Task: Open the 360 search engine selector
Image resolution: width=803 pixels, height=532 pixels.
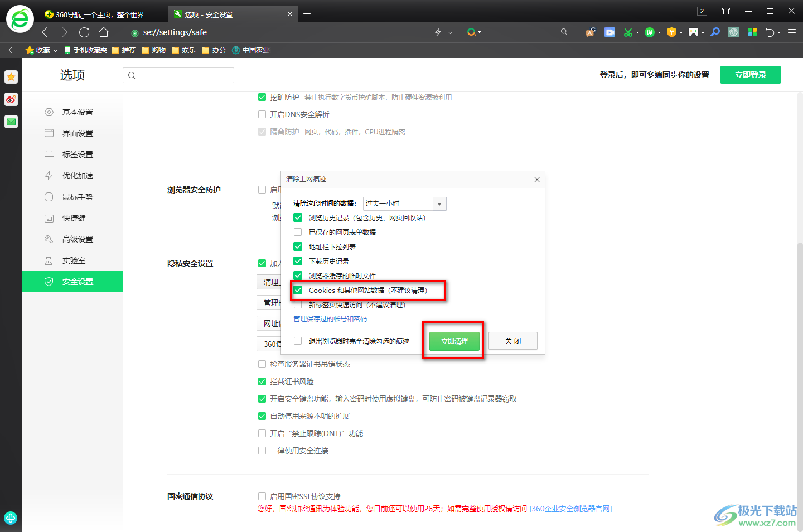Action: [473, 32]
